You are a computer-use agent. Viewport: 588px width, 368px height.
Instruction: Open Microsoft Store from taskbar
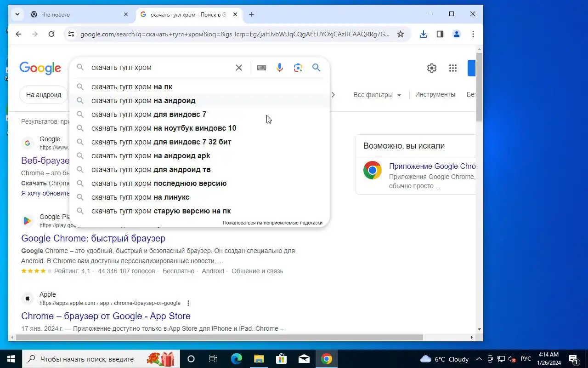coord(281,359)
